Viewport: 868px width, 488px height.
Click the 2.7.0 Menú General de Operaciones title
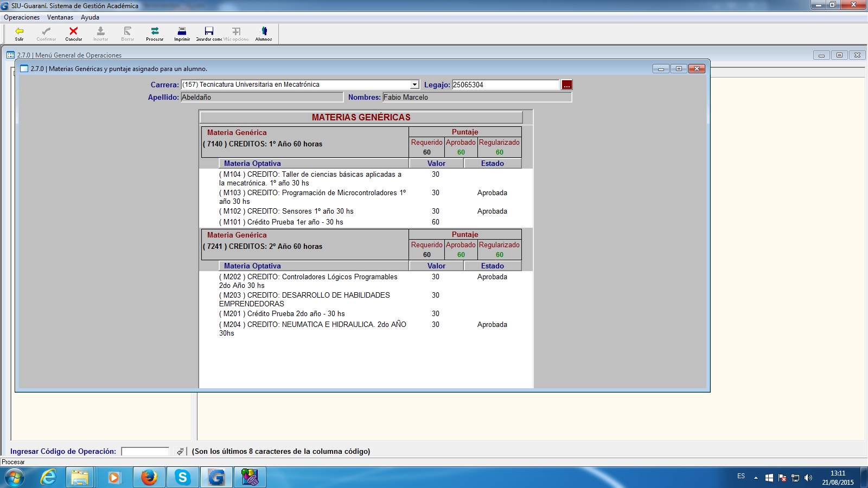tap(69, 55)
